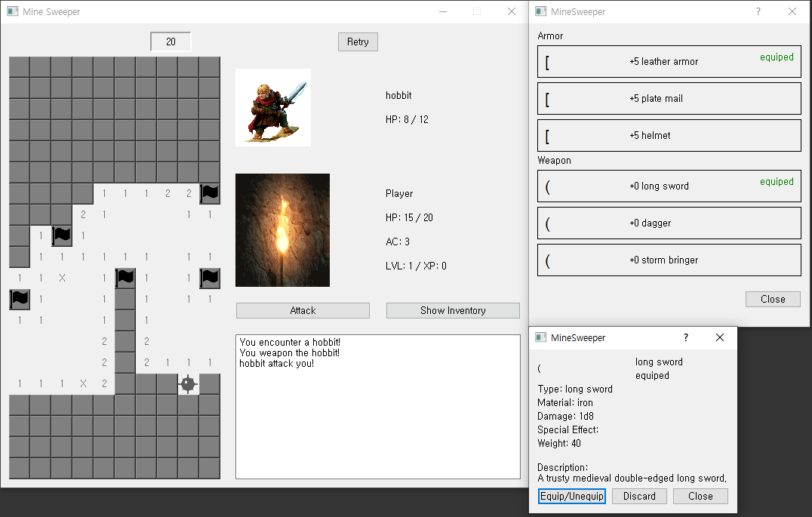Image resolution: width=812 pixels, height=517 pixels.
Task: Click the flag at the grid's left edge
Action: [19, 300]
